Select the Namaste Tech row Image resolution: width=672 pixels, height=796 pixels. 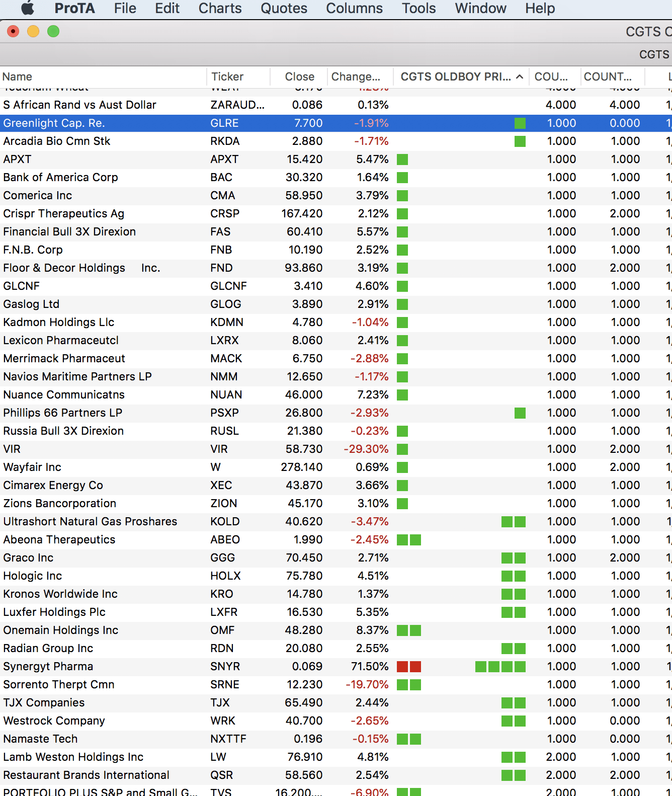coord(336,739)
